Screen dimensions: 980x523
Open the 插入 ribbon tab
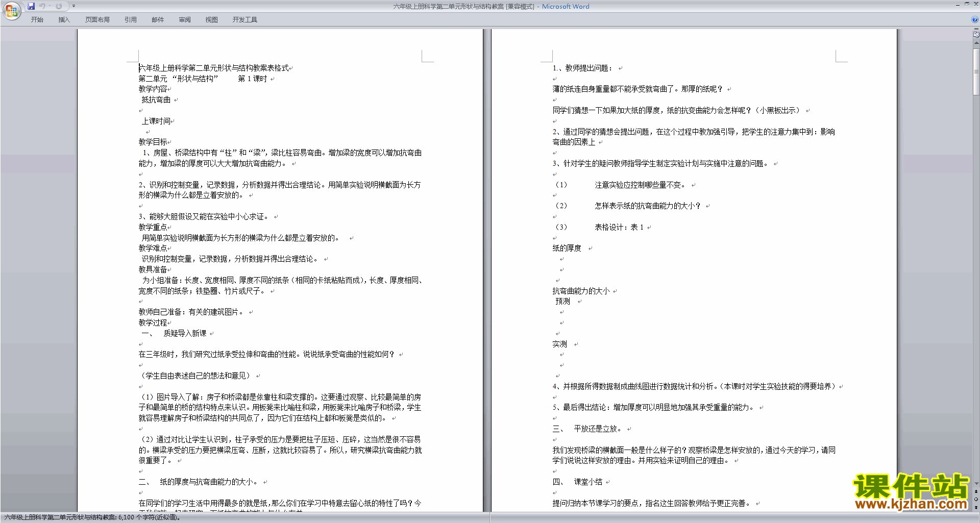64,19
